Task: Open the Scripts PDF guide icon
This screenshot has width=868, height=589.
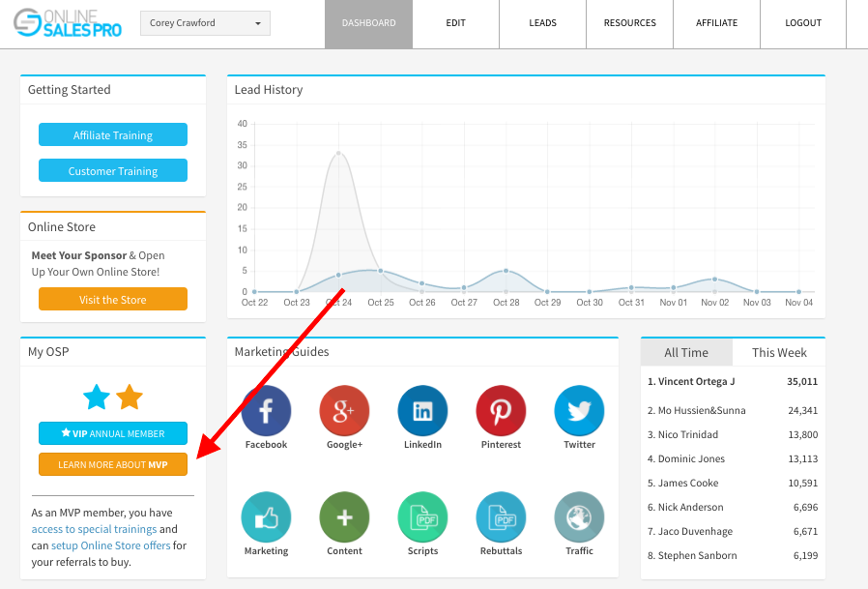Action: point(423,517)
